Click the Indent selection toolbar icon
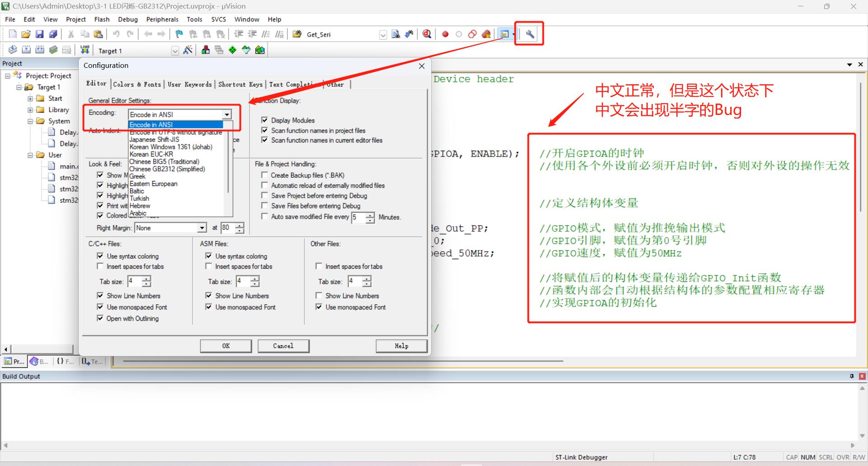 tap(238, 34)
